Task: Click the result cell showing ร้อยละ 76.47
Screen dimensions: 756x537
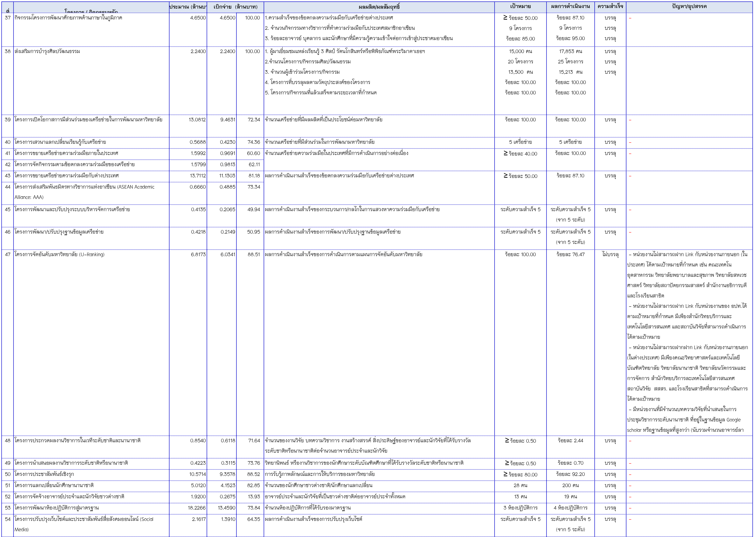Action: 570,254
